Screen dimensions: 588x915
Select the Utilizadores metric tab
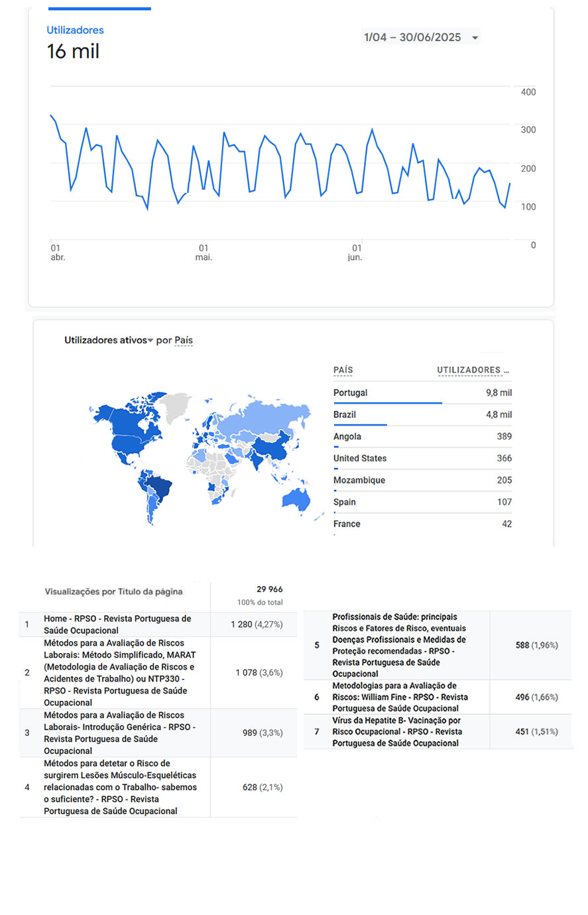click(75, 30)
